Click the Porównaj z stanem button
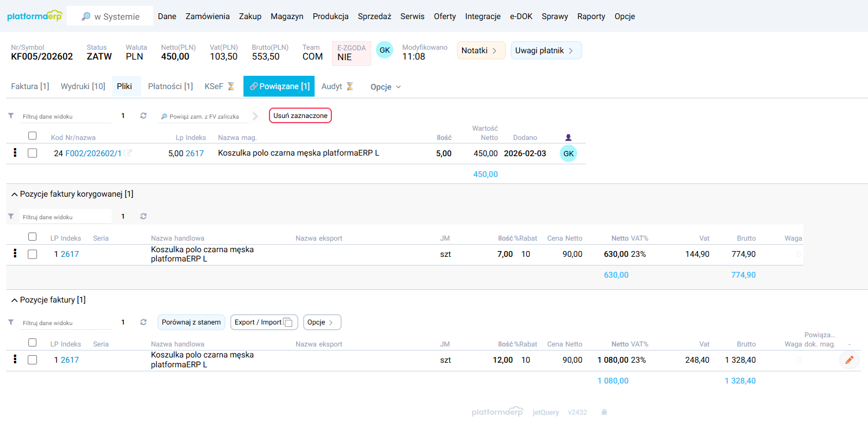Screen dimensions: 868x424 tap(191, 322)
